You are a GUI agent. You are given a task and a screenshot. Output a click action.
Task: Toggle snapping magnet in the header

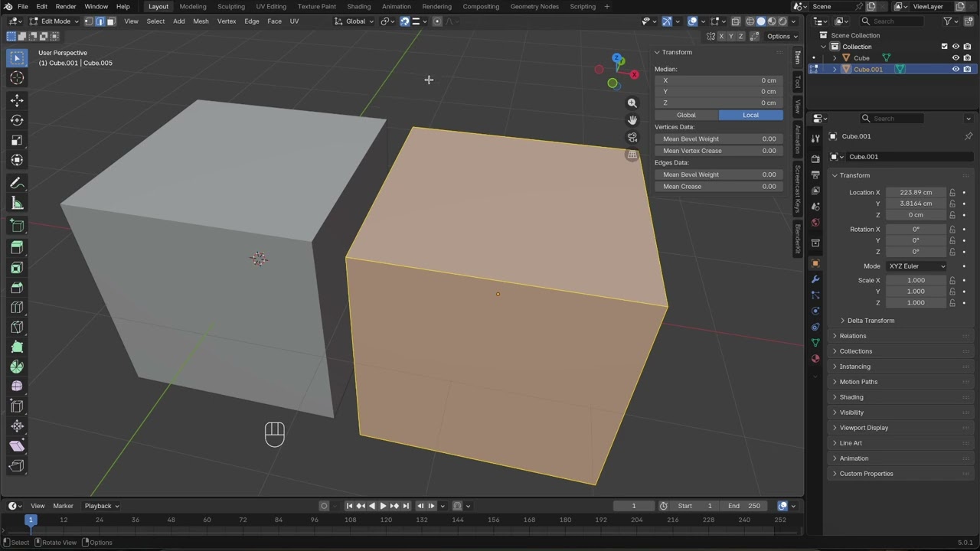click(405, 21)
